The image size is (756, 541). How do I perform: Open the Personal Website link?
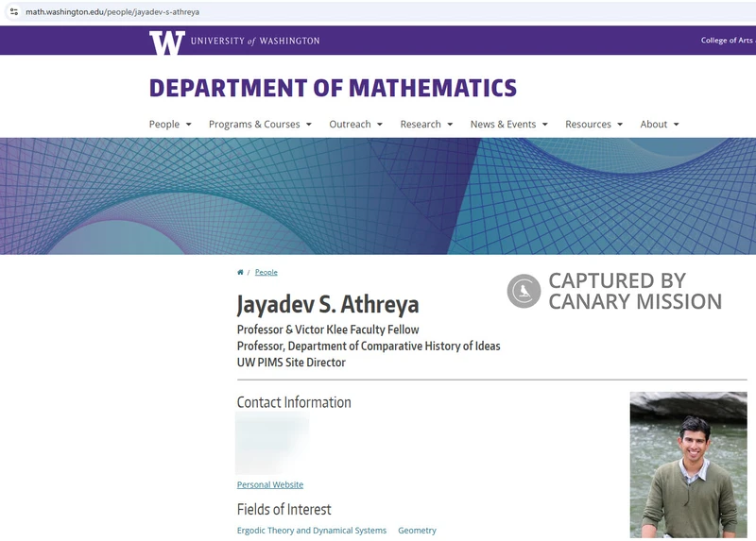[x=270, y=484]
